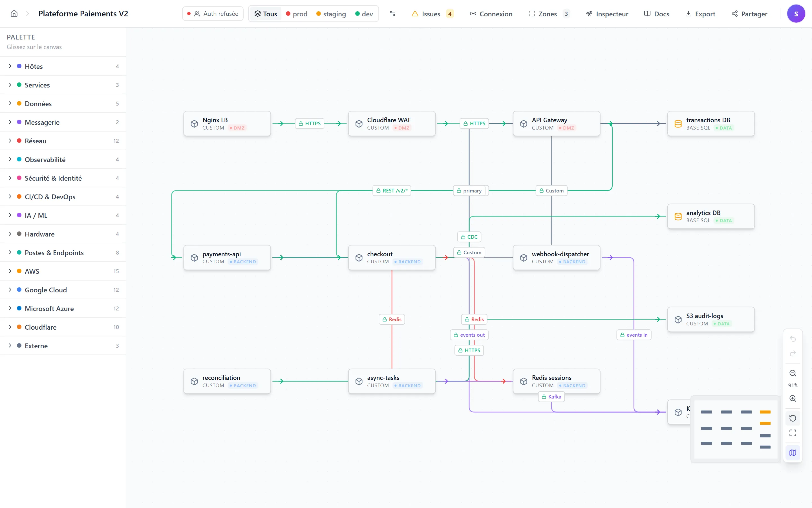Undo last canvas action
812x508 pixels.
click(793, 339)
